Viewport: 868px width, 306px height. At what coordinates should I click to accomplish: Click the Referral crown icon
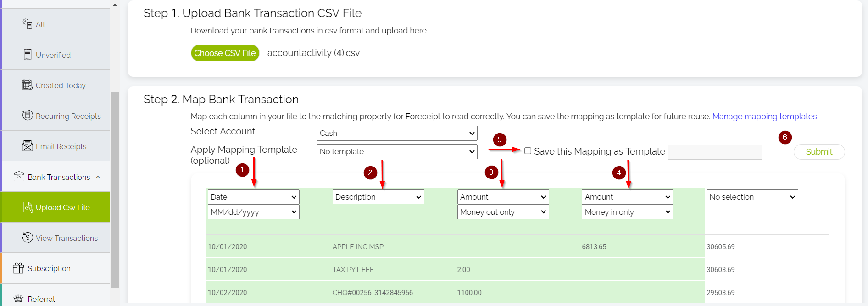point(18,299)
